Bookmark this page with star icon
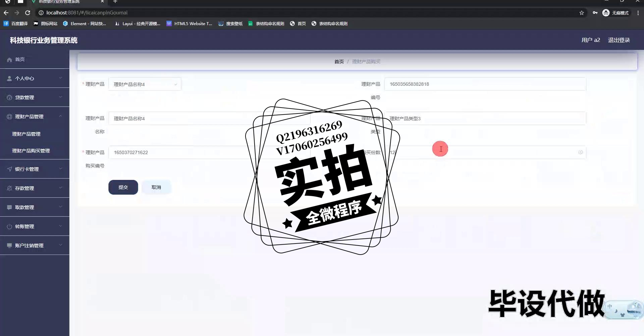 pyautogui.click(x=582, y=13)
